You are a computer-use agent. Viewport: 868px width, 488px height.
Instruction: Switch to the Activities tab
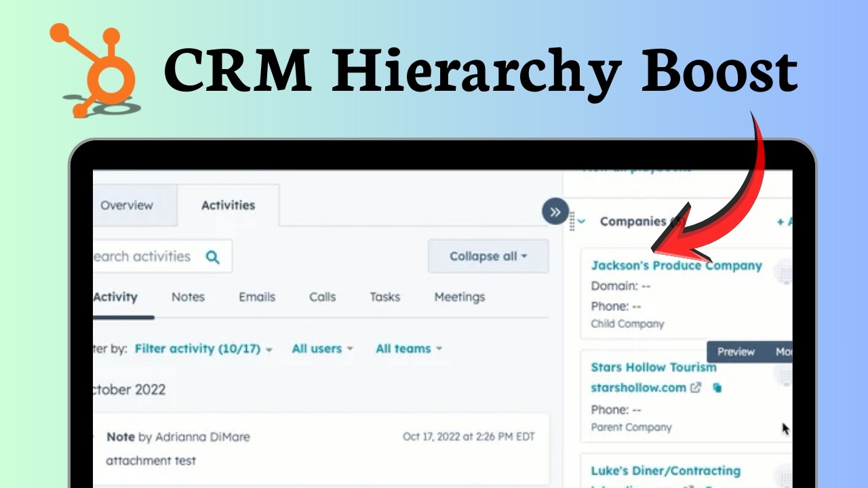[x=228, y=205]
